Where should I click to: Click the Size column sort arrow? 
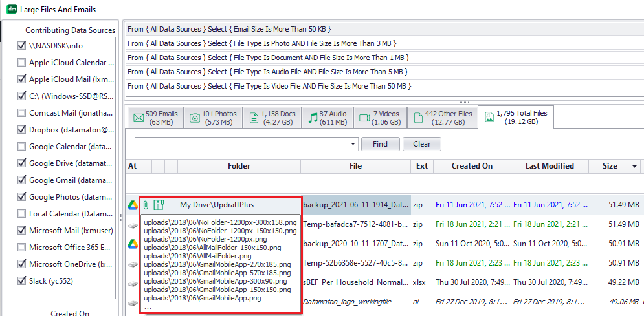[634, 167]
